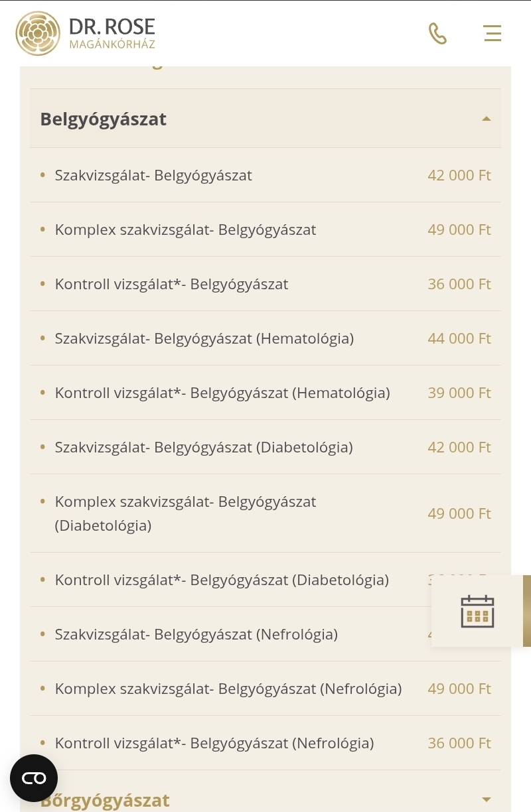Select the Bőrgyógyászat section title
531x812 pixels.
105,800
